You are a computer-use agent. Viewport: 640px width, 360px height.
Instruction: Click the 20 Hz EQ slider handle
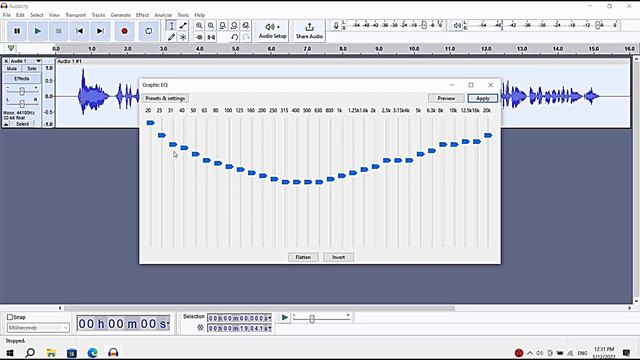coord(150,123)
